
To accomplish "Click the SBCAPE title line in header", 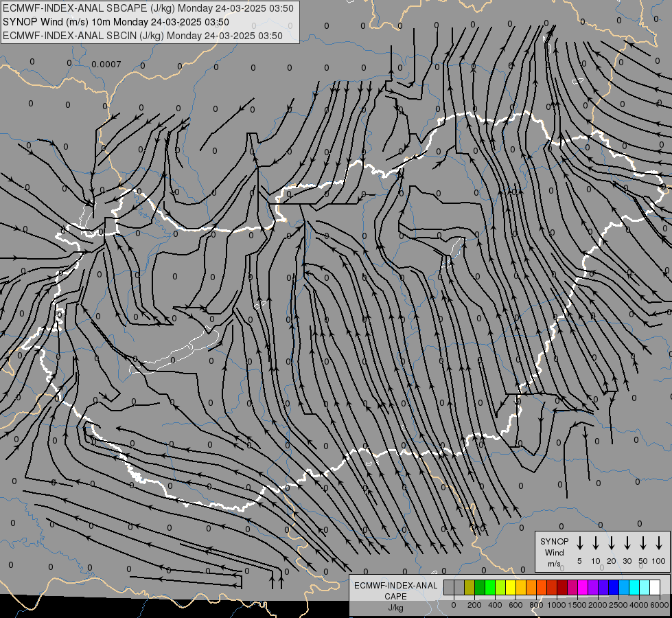I will [x=148, y=8].
